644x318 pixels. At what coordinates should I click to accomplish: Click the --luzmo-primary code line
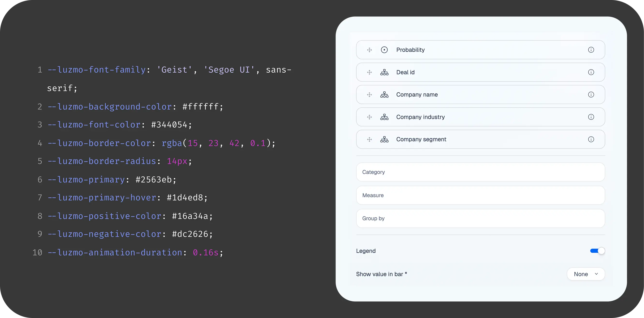(x=112, y=180)
